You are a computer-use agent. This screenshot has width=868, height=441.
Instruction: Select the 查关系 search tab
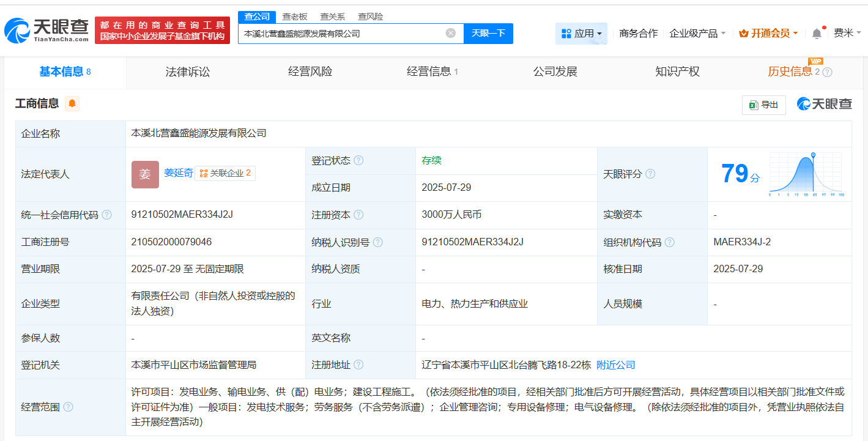coord(333,17)
